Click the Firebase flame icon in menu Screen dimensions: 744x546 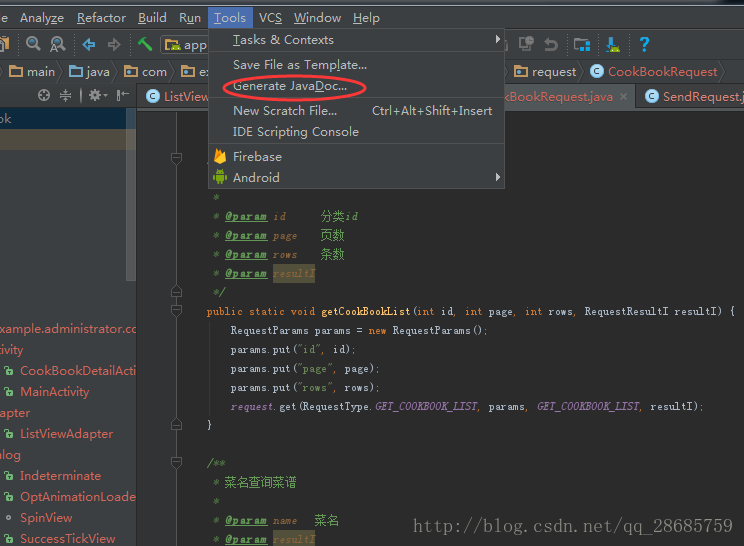pos(220,156)
